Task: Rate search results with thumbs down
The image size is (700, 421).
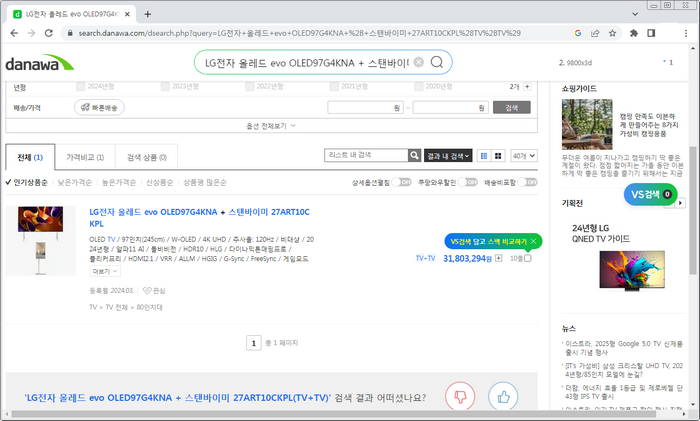Action: 460,396
